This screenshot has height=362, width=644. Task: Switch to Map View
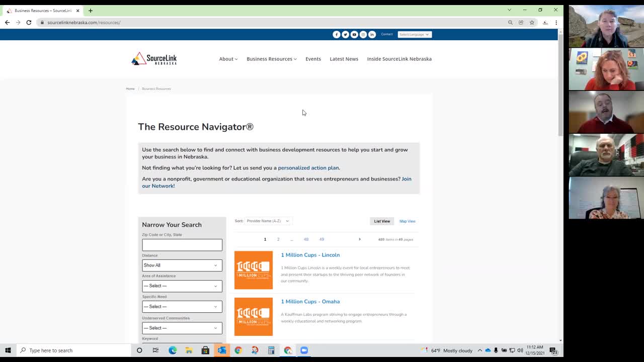[408, 221]
